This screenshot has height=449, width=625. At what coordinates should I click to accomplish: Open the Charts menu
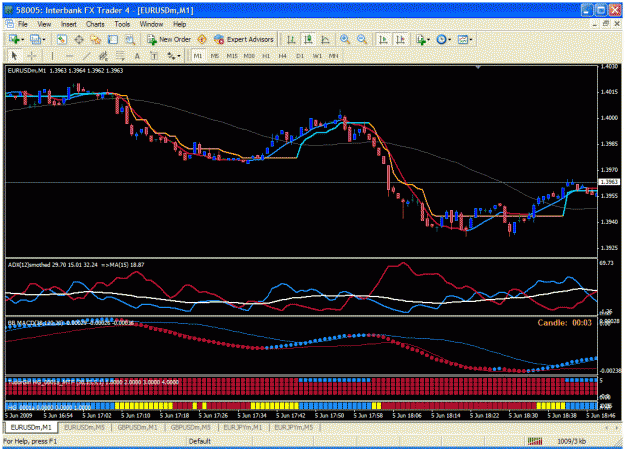point(95,24)
